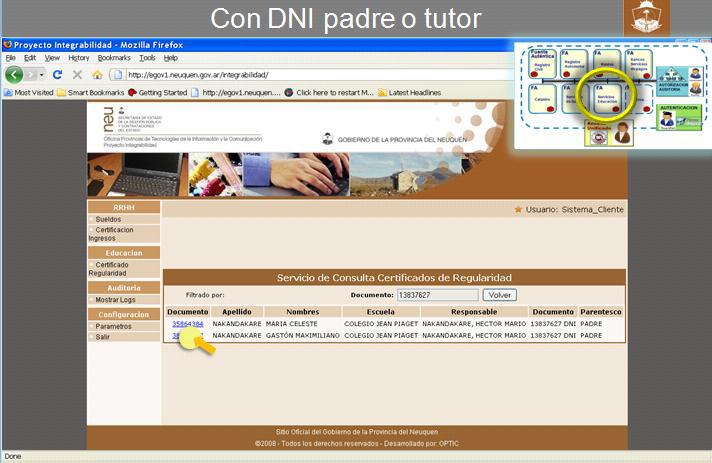Click Salir in the Configuracion section
Screen dimensions: 712x463
coord(103,337)
